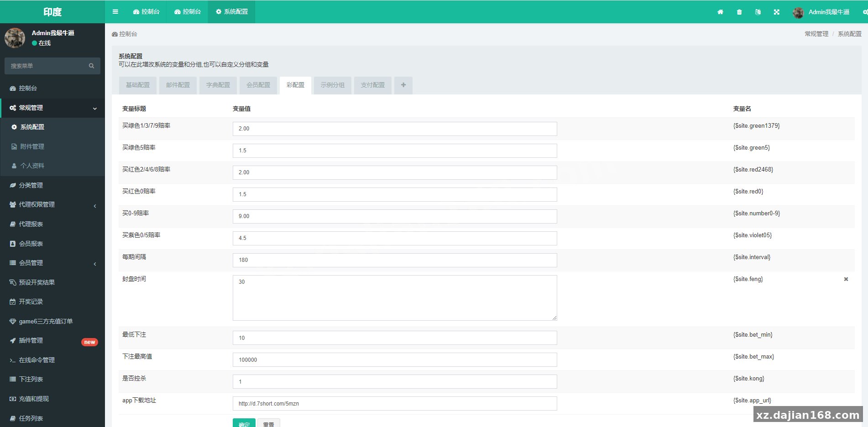This screenshot has width=868, height=427.
Task: Switch to the first 控制台 top tab
Action: pos(146,12)
